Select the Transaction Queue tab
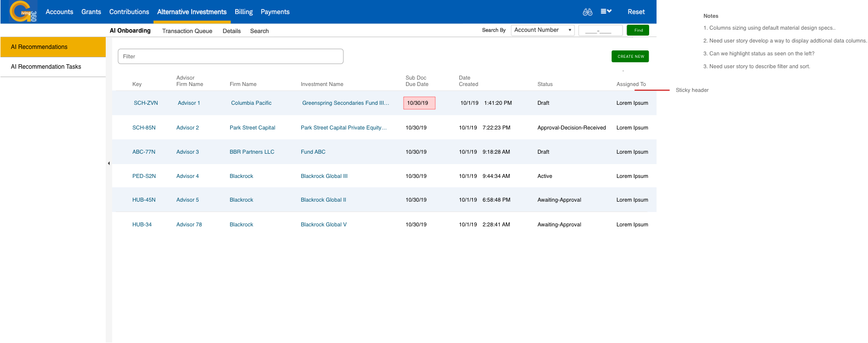The width and height of the screenshot is (868, 343). [x=187, y=31]
